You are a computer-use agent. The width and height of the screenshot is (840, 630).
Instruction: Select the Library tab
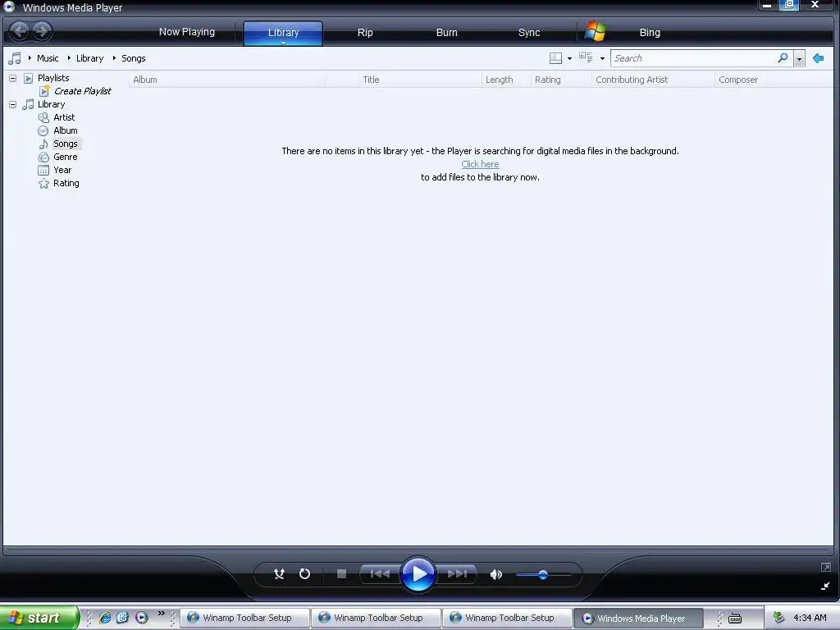283,33
